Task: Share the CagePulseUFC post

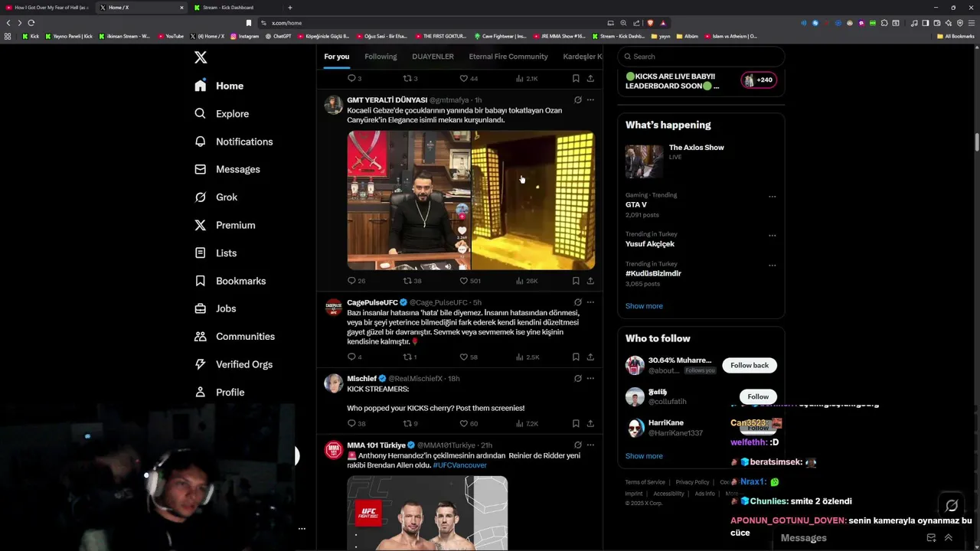Action: (x=590, y=357)
